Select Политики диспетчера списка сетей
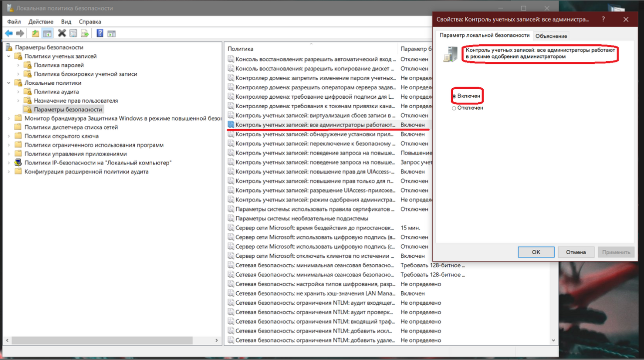The height and width of the screenshot is (360, 644). pos(71,127)
